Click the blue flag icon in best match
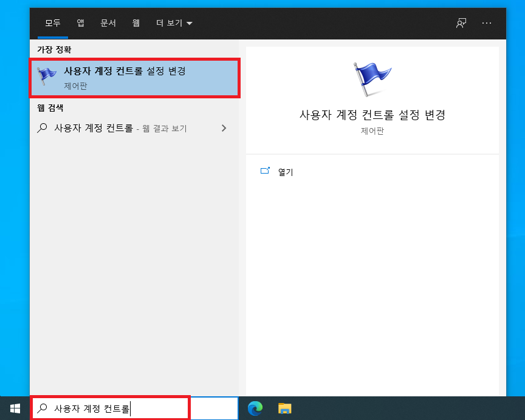The width and height of the screenshot is (525, 420). pyautogui.click(x=46, y=76)
